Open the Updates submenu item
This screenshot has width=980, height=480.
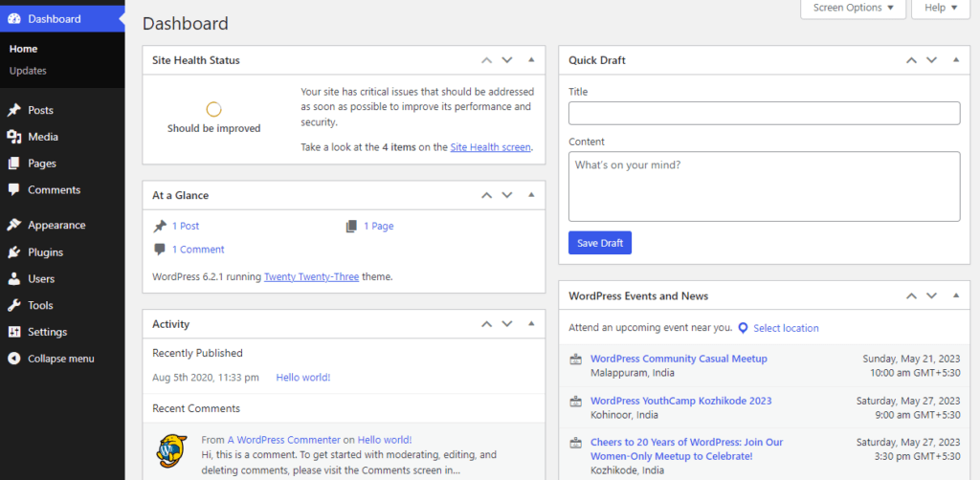click(28, 71)
